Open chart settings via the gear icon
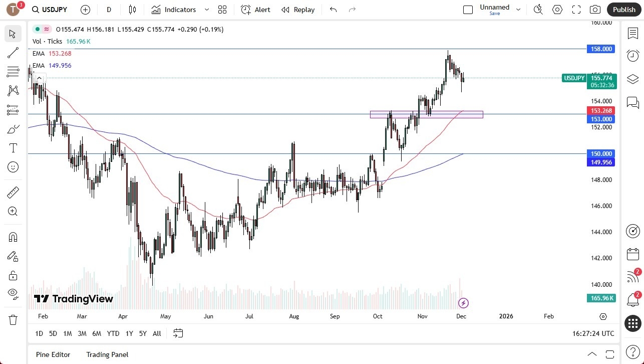The height and width of the screenshot is (364, 644). [557, 9]
